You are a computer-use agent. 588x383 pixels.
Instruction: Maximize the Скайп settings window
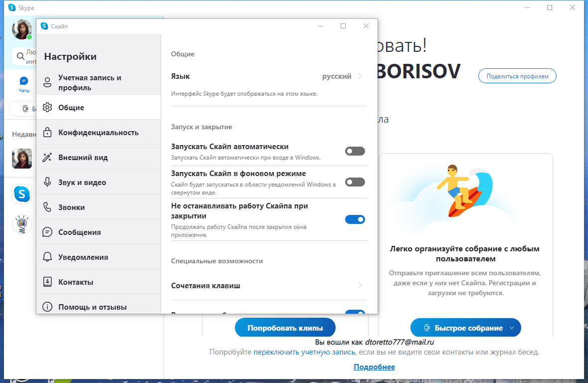(343, 26)
